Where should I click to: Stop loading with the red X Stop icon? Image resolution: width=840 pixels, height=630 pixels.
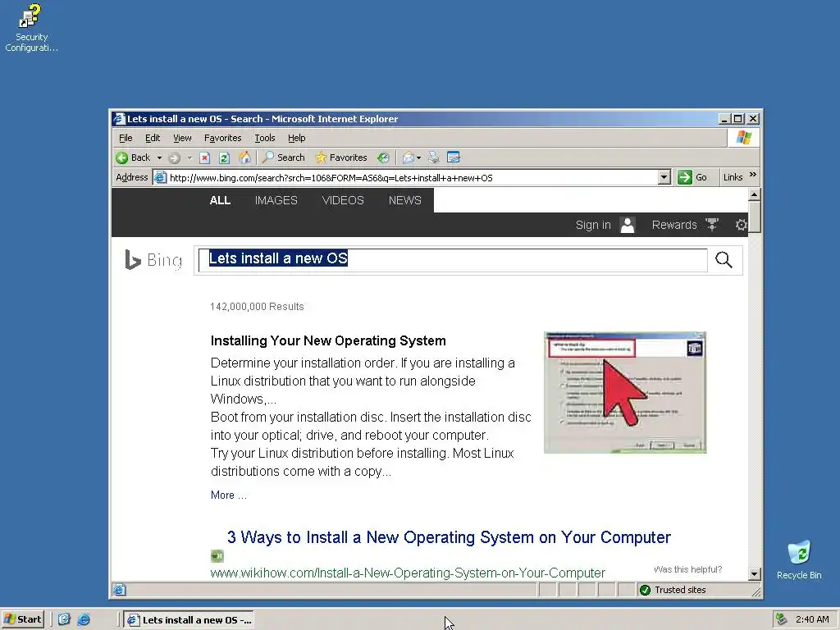coord(204,157)
